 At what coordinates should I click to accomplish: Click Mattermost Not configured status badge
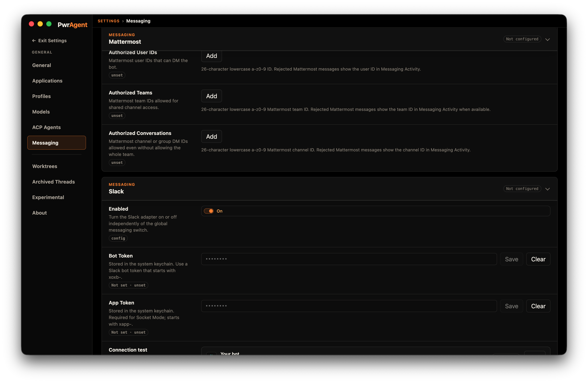point(522,39)
